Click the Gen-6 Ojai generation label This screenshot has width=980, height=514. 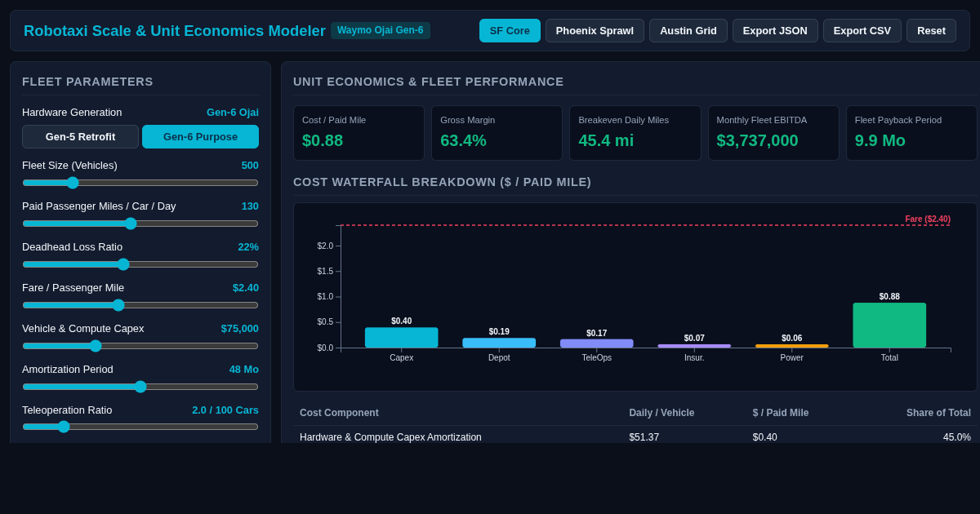[x=233, y=112]
